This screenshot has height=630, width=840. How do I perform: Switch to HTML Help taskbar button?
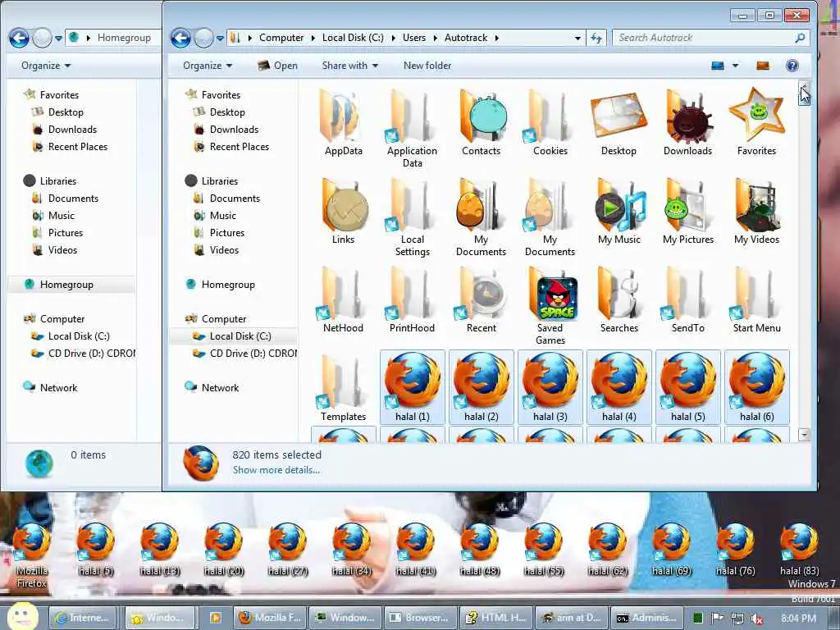496,618
